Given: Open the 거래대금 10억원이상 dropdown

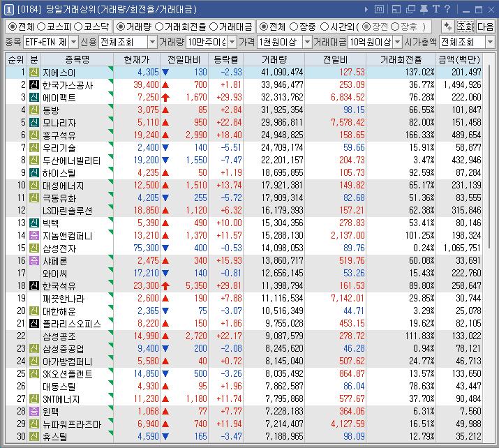Looking at the screenshot, I should tap(397, 42).
